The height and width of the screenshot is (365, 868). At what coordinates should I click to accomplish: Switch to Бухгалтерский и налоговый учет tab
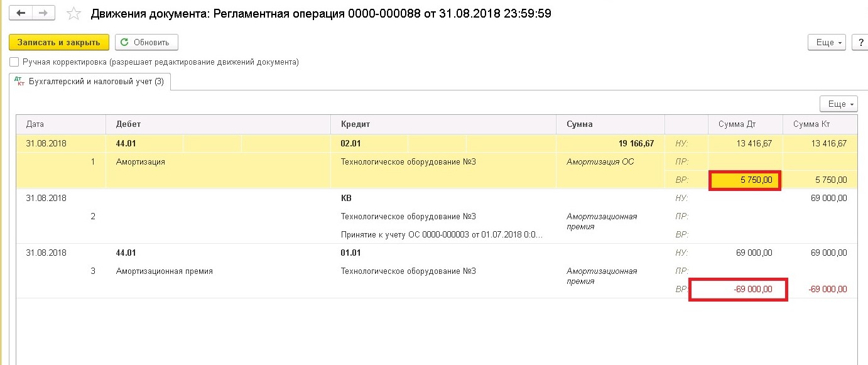89,81
